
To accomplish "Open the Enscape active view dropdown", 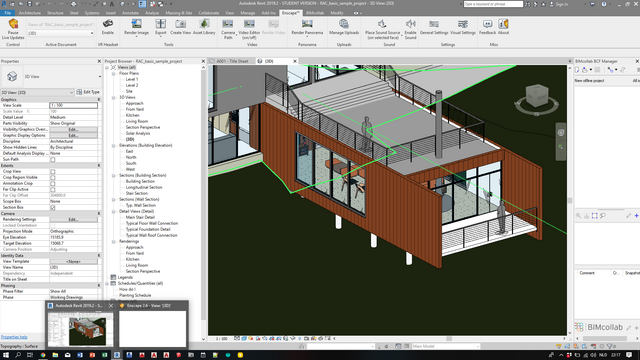I will [x=60, y=33].
